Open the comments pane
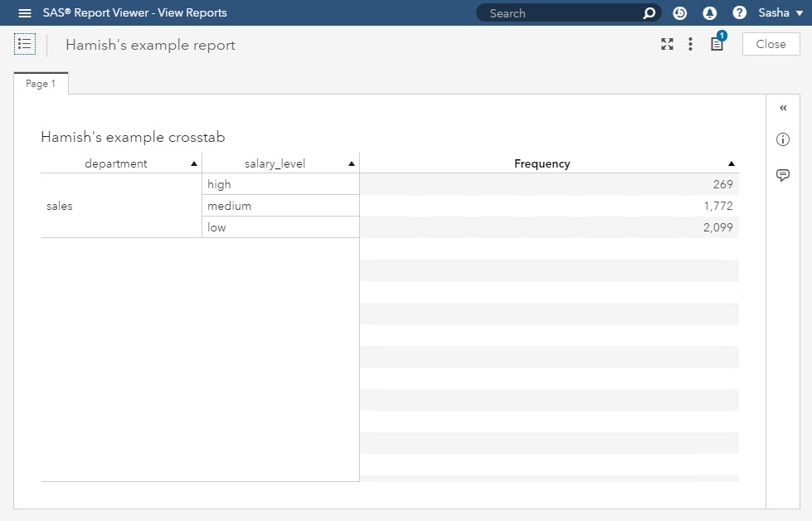Screen dimensions: 812x521 click(x=782, y=175)
